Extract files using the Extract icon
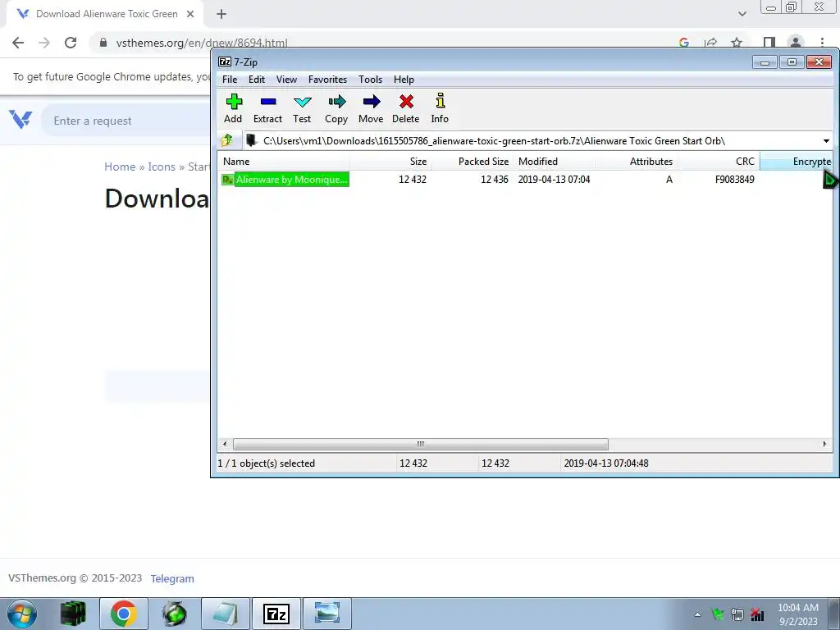The width and height of the screenshot is (840, 630). tap(268, 109)
